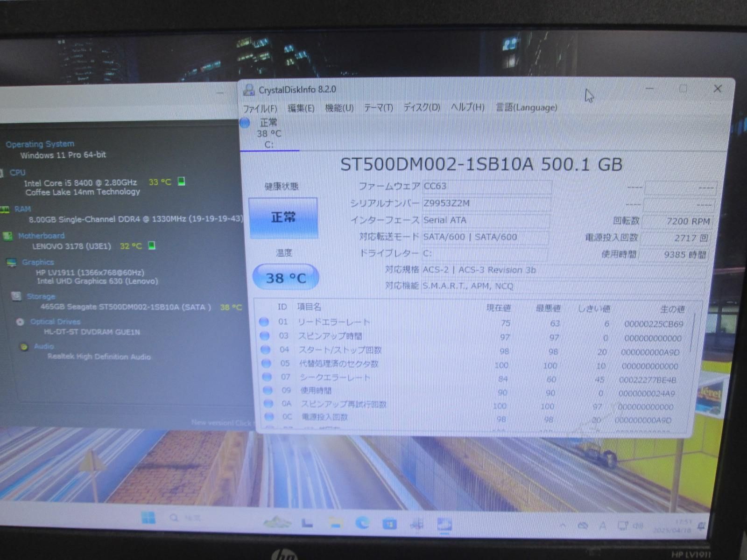Image resolution: width=747 pixels, height=560 pixels.
Task: Launch Microsoft Edge from the taskbar
Action: 362,524
